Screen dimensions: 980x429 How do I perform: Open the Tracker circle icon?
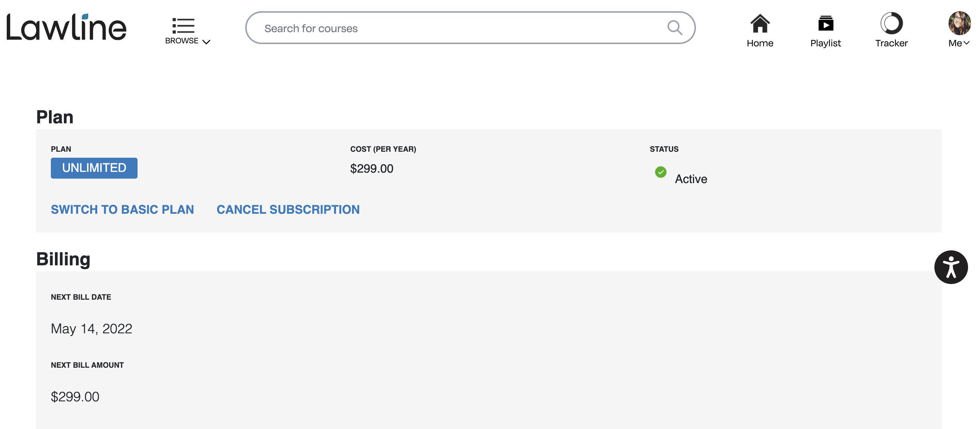(891, 23)
